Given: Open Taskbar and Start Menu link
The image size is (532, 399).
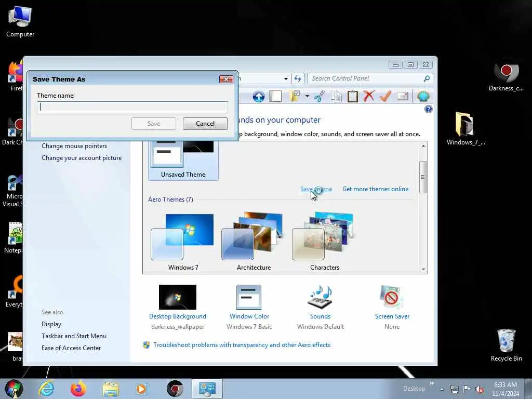Looking at the screenshot, I should (x=74, y=336).
